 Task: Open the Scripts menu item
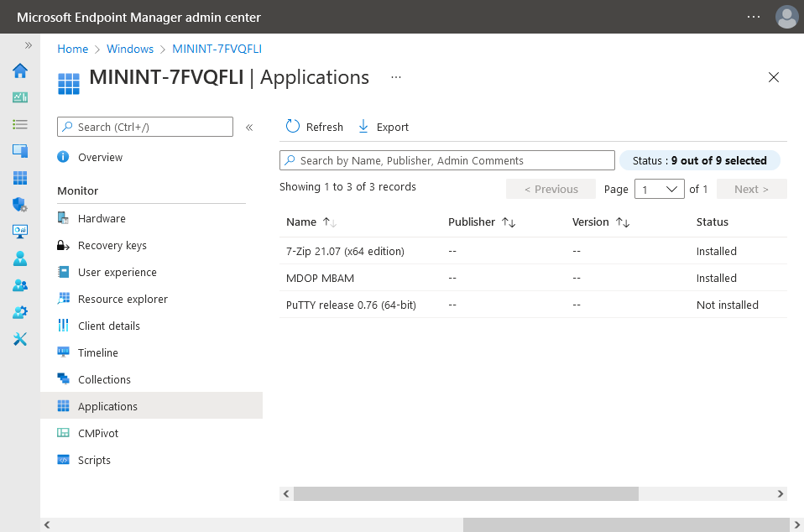(151, 460)
